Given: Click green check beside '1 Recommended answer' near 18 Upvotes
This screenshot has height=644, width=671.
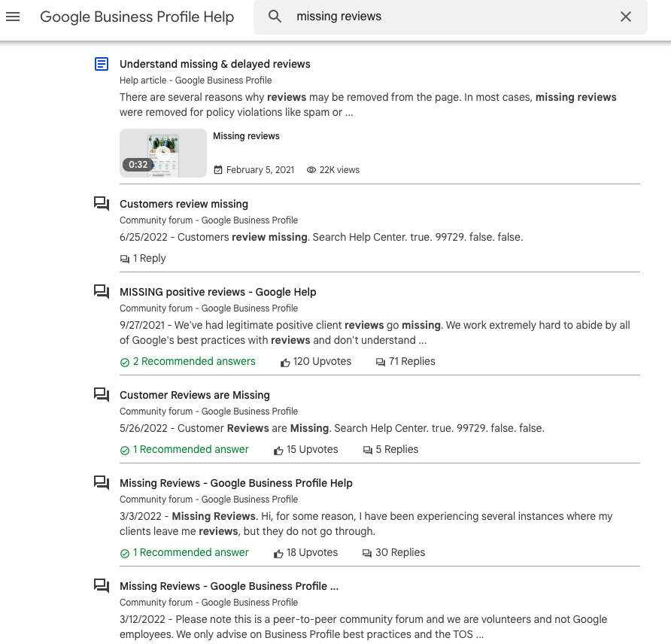Looking at the screenshot, I should 125,553.
